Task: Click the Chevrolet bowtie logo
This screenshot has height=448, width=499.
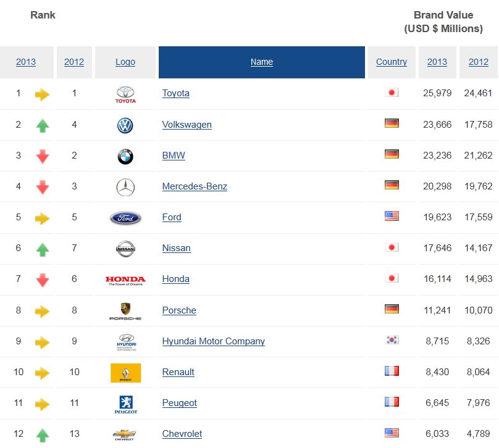Action: (125, 434)
